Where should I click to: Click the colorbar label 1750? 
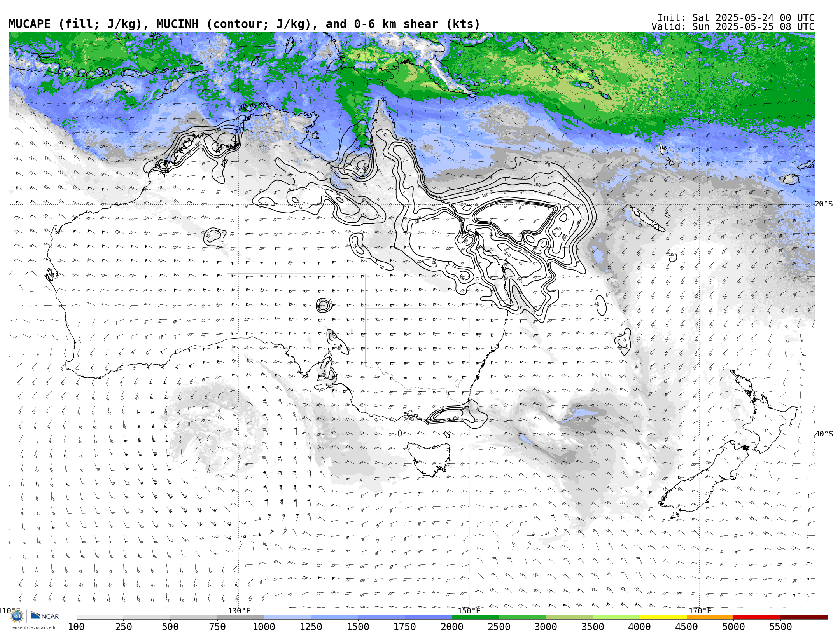click(x=405, y=627)
